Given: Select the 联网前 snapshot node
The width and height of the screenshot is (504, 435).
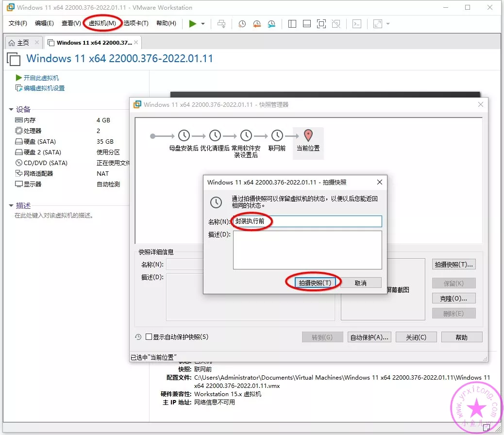Looking at the screenshot, I should 277,136.
